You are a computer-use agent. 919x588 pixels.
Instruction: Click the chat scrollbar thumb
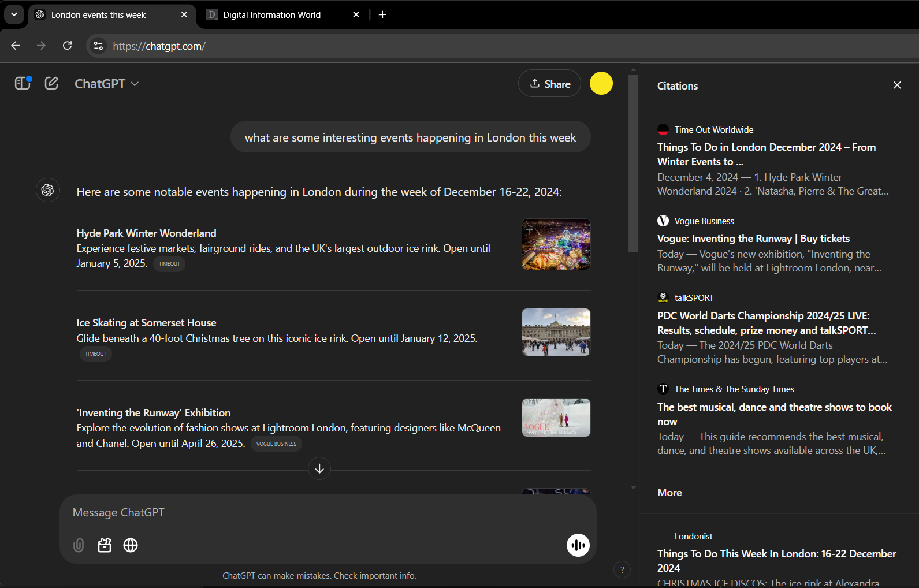(x=633, y=163)
